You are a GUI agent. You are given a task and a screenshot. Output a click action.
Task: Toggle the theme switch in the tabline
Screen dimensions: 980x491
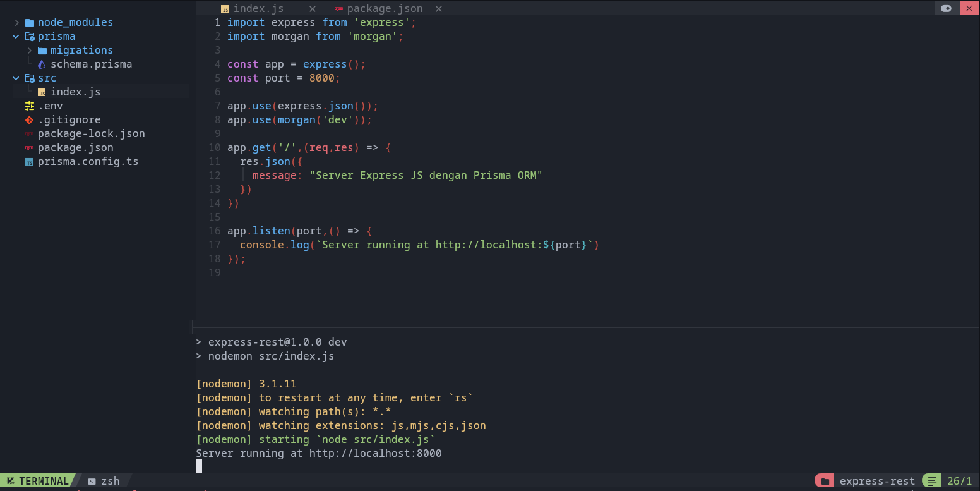click(946, 8)
